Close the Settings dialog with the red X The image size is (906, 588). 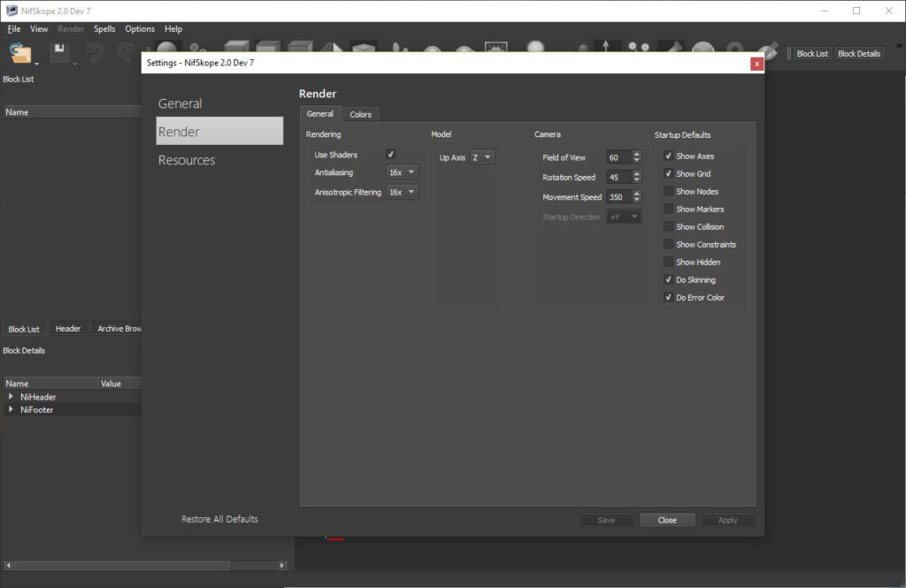[x=756, y=64]
